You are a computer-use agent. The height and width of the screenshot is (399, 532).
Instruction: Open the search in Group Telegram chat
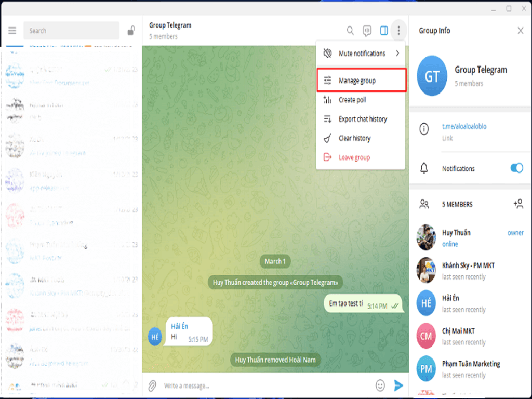click(350, 31)
